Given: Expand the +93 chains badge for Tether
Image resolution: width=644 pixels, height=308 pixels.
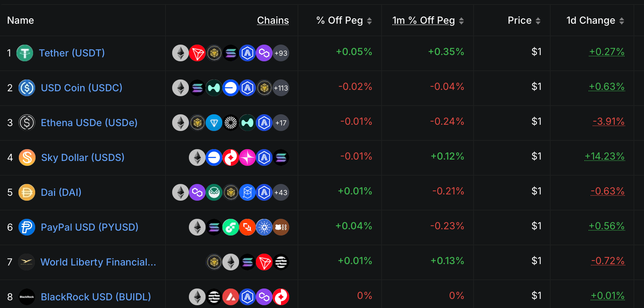Looking at the screenshot, I should (281, 53).
